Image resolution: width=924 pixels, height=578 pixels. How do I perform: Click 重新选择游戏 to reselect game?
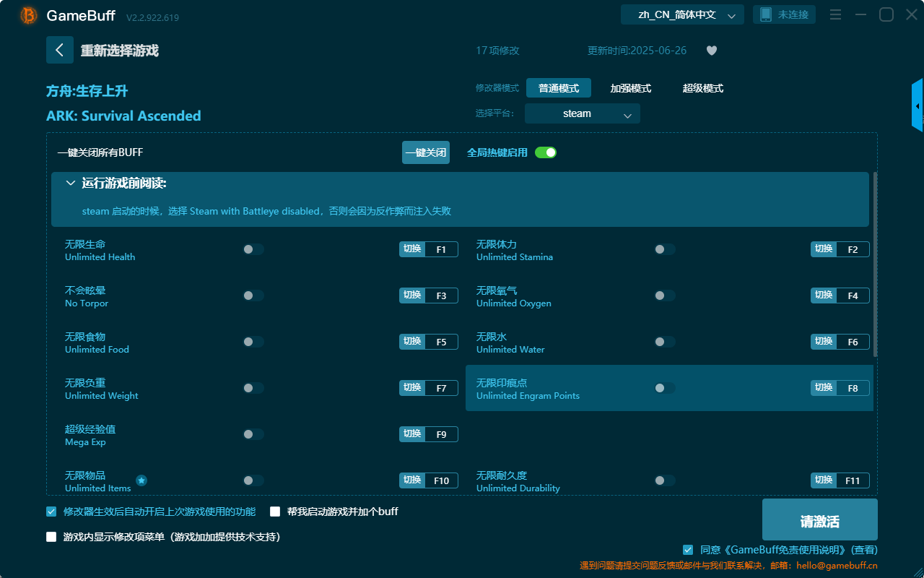coord(119,51)
